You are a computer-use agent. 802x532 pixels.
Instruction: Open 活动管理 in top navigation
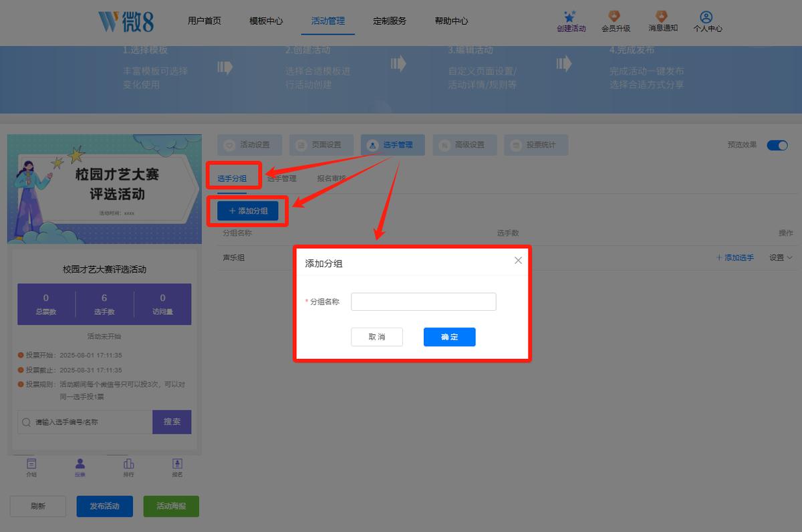(328, 21)
